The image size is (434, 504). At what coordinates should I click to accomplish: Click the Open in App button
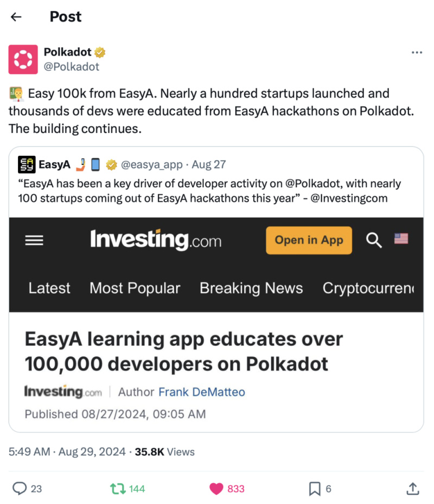(308, 240)
